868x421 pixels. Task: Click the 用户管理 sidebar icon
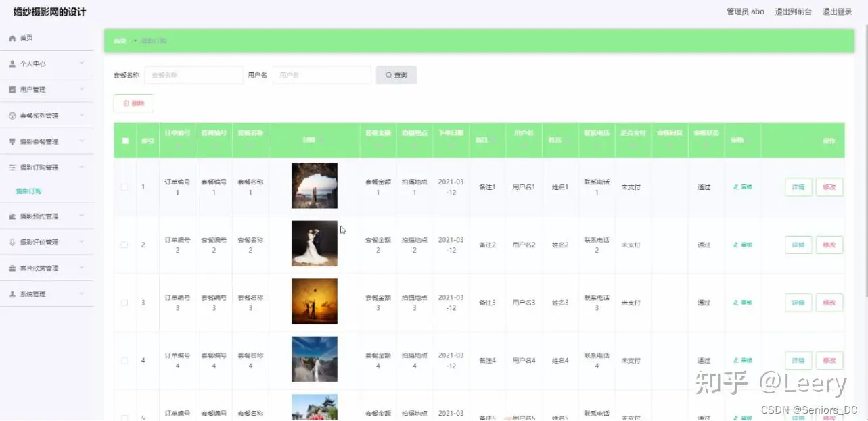pos(12,90)
